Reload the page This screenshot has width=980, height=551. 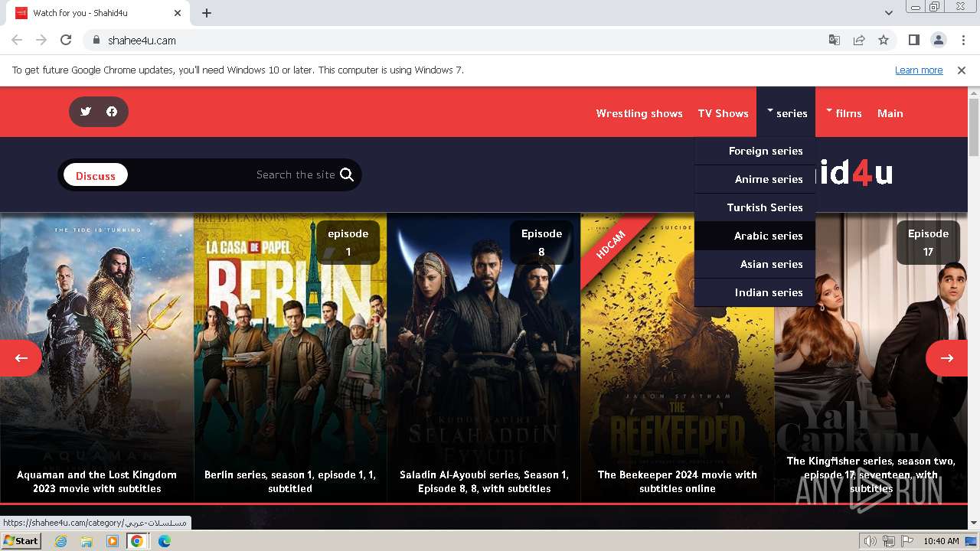66,40
